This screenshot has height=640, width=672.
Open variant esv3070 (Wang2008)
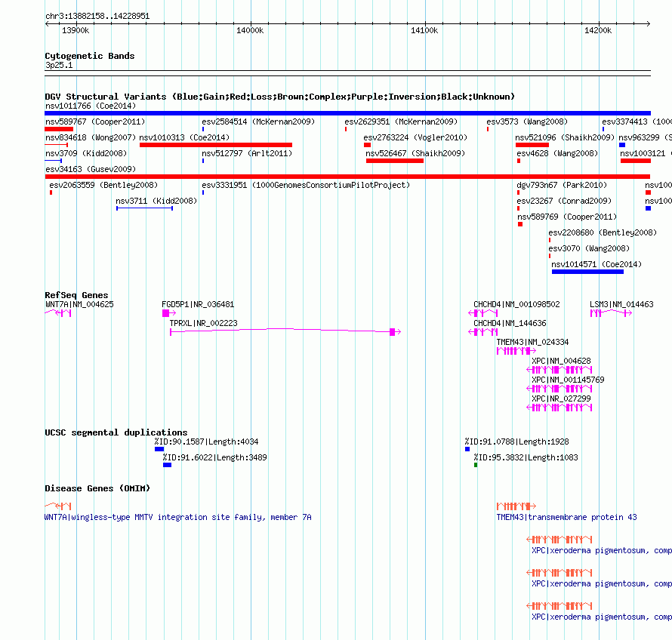pos(589,248)
